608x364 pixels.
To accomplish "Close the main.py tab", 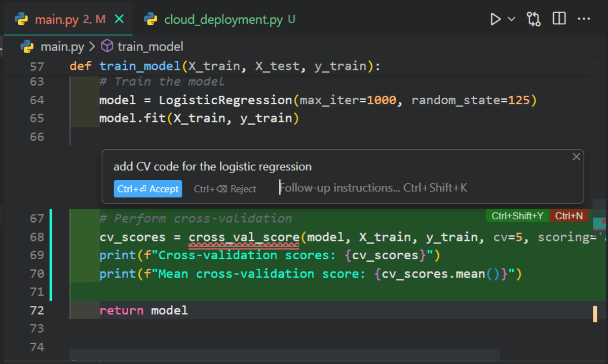I will [x=120, y=19].
